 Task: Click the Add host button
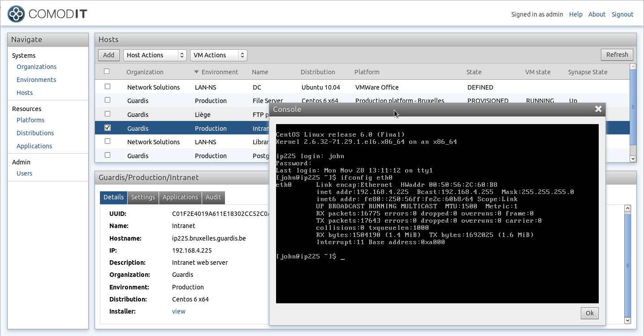pyautogui.click(x=108, y=55)
